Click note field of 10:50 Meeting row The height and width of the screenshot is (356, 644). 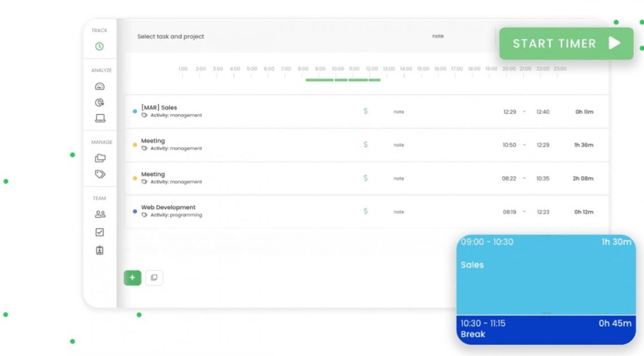[399, 145]
